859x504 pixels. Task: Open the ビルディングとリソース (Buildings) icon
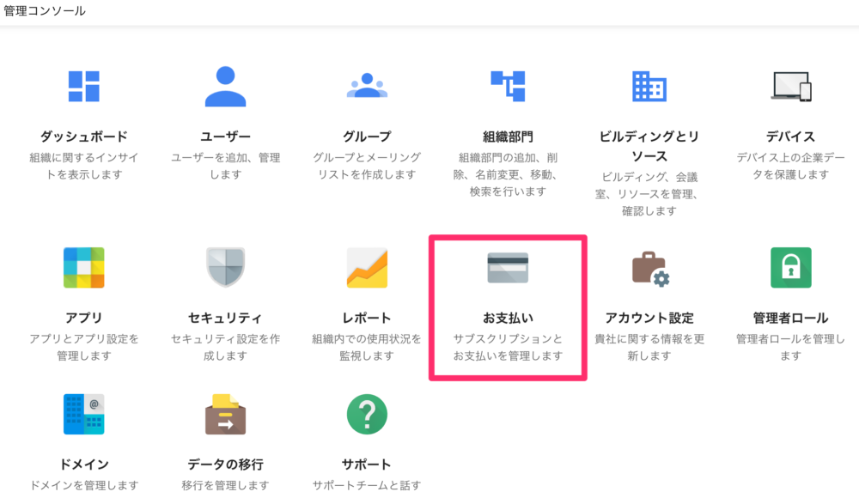pyautogui.click(x=649, y=86)
